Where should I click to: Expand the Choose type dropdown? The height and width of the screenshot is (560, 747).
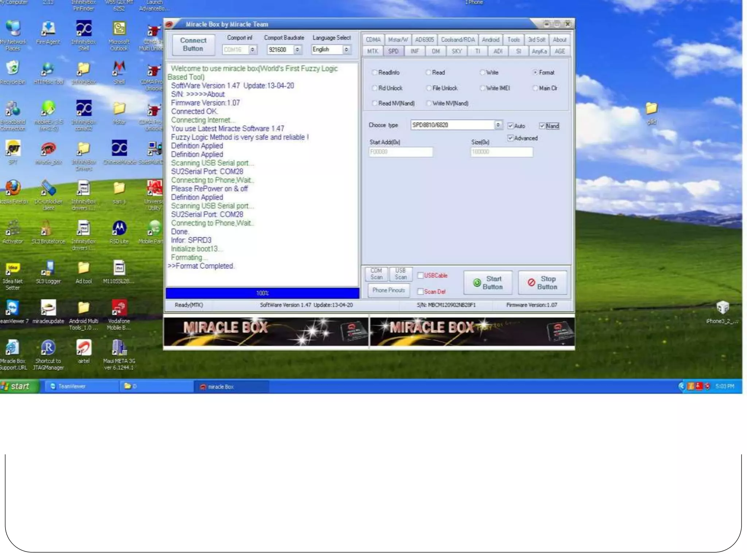(498, 125)
